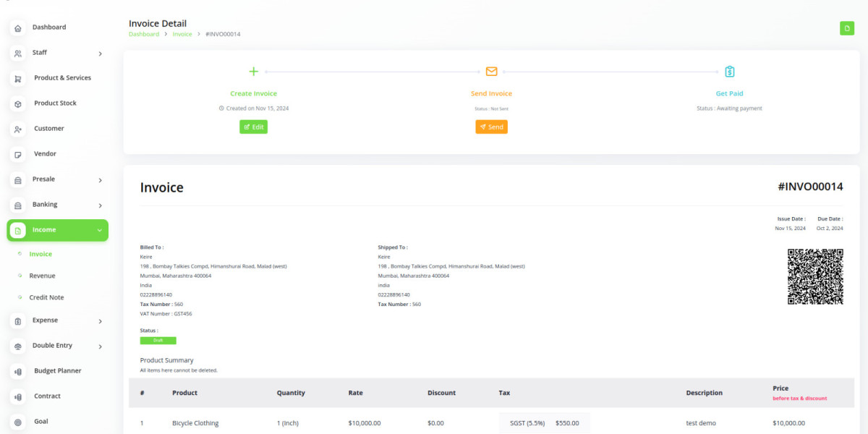Click the Dashboard home icon in sidebar
Screen dimensions: 868x434
(18, 28)
